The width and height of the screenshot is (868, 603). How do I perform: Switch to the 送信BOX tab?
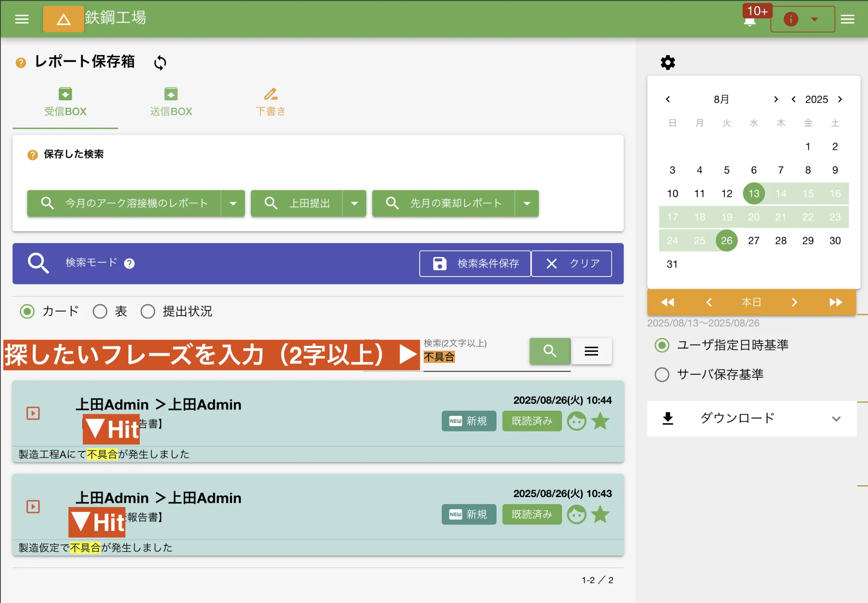tap(171, 102)
